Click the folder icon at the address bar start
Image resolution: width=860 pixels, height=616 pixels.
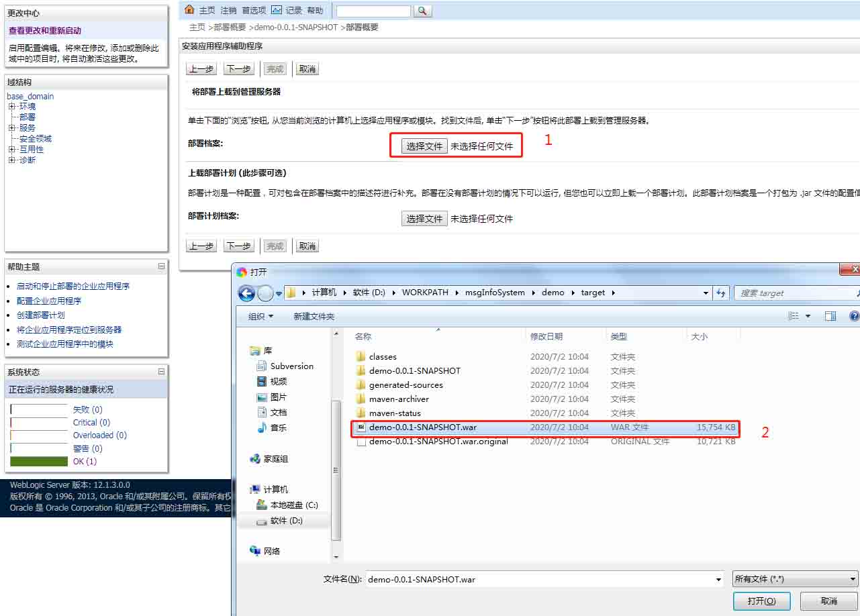click(x=291, y=293)
